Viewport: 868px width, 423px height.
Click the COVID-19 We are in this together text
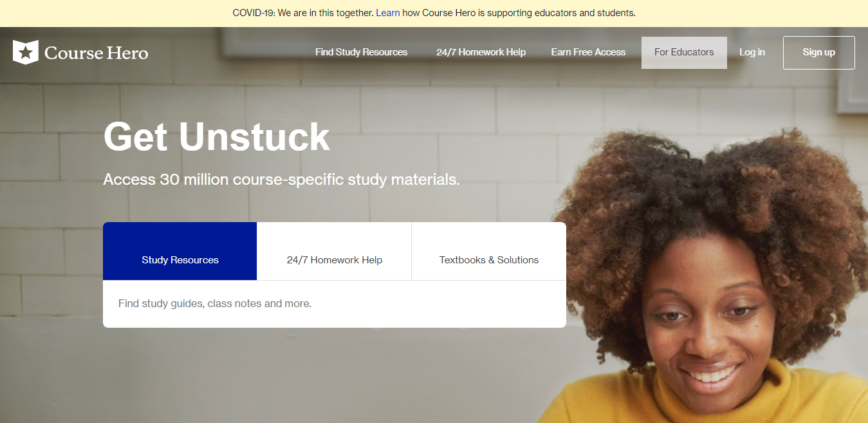coord(303,13)
